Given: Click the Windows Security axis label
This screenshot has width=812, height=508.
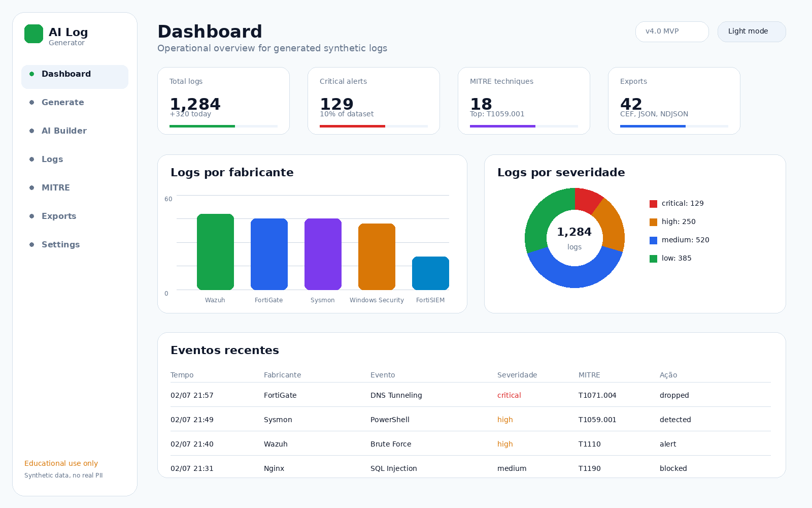Looking at the screenshot, I should click(x=377, y=300).
